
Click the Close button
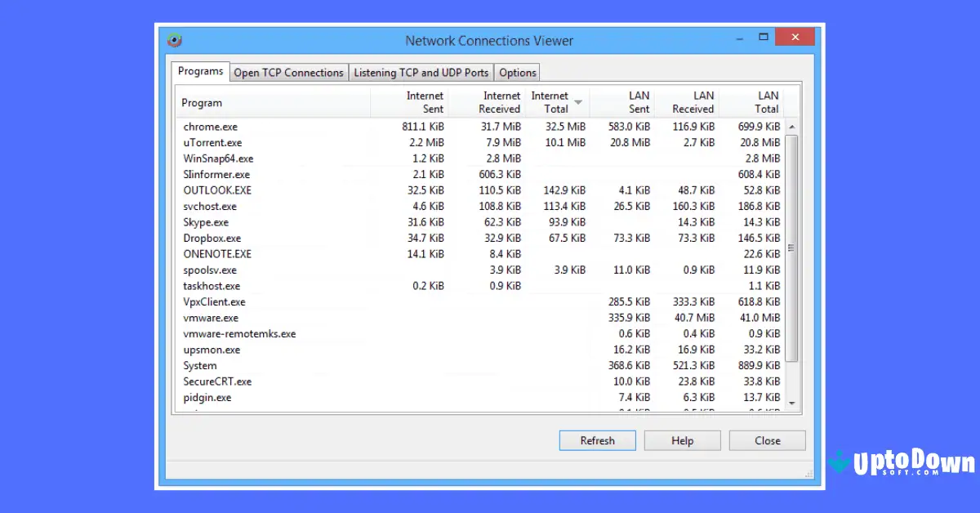(767, 440)
